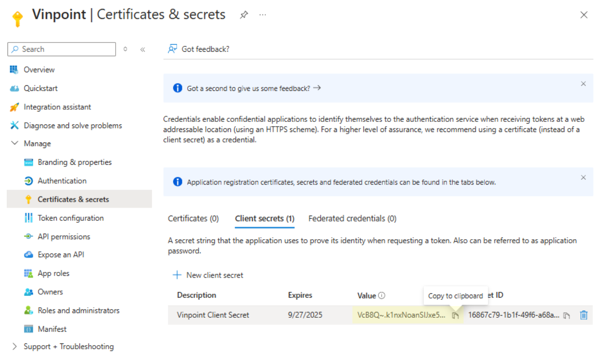
Task: Click Got feedback? button
Action: [199, 49]
